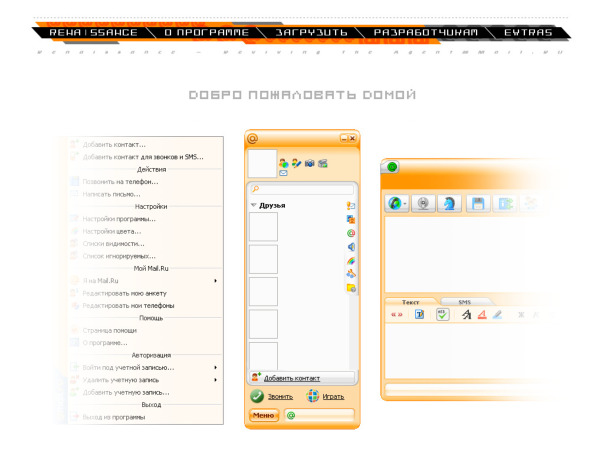
Task: Click the person-with-pencil edit profile icon
Action: tap(296, 163)
